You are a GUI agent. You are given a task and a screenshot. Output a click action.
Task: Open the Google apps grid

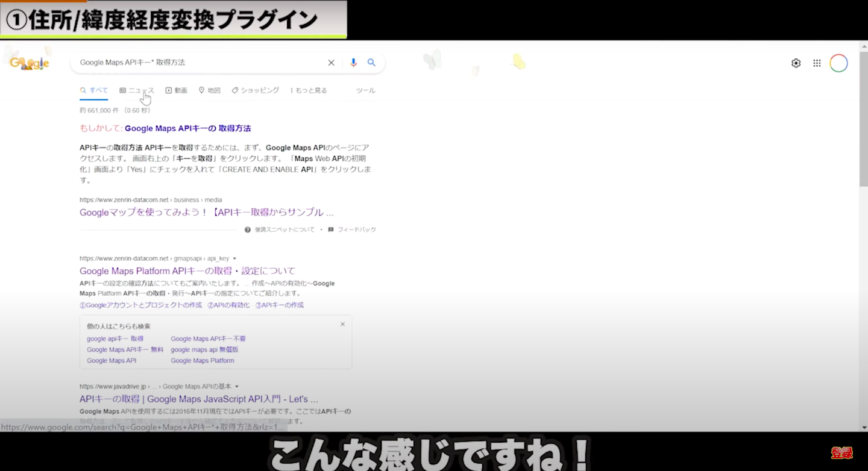[x=817, y=63]
